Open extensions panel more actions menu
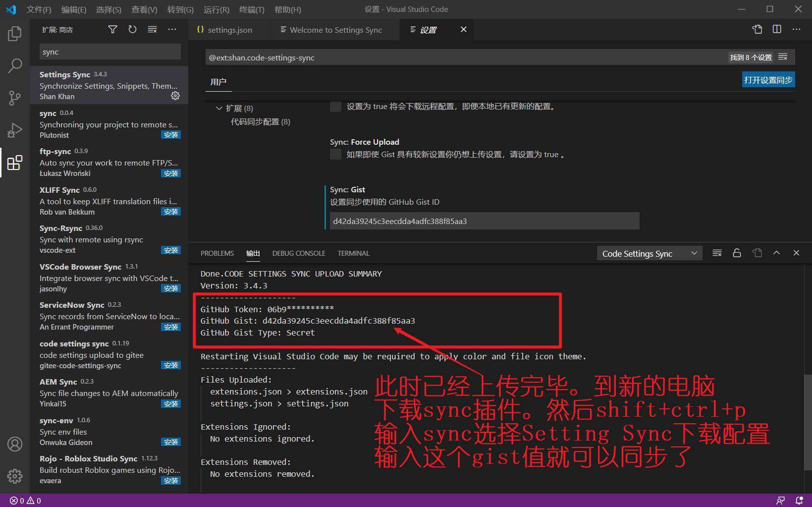Viewport: 812px width, 507px height. tap(172, 30)
